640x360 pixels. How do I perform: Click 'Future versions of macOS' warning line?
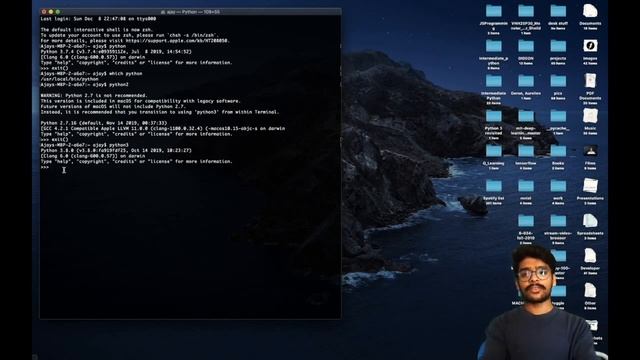[113, 107]
